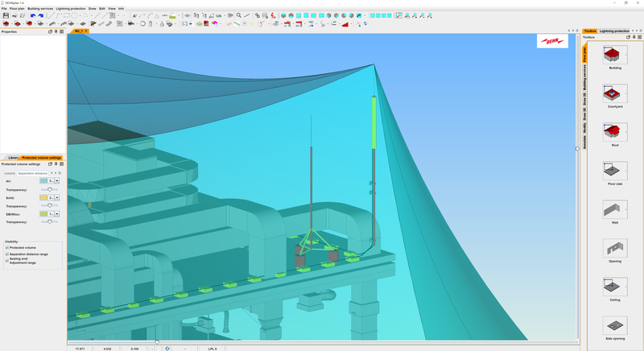Click the Undo arrow icon
This screenshot has width=644, height=351.
point(33,15)
